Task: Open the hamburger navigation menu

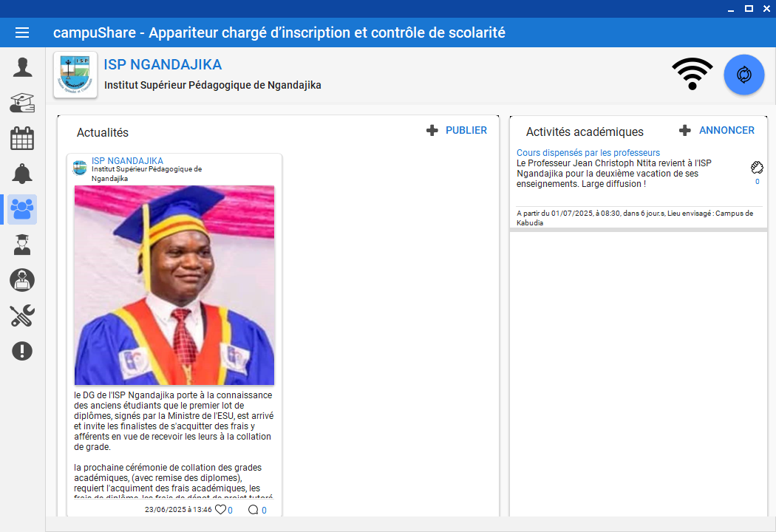Action: tap(22, 33)
